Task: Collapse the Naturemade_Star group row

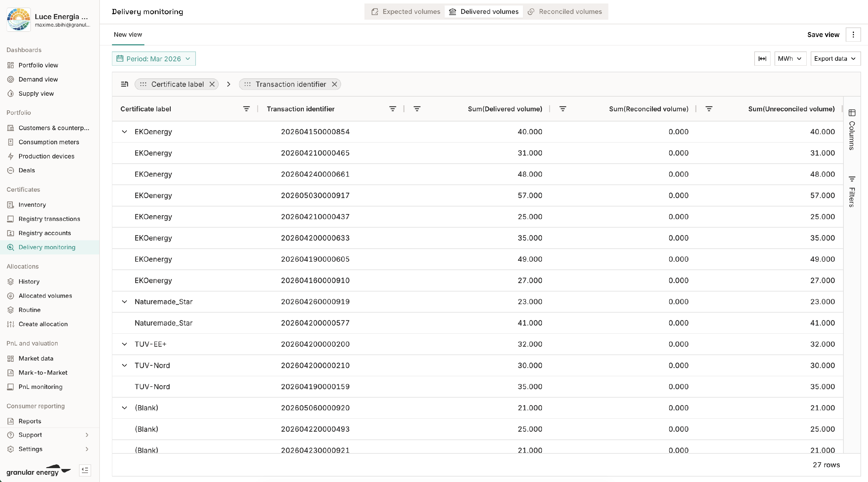Action: pos(124,302)
